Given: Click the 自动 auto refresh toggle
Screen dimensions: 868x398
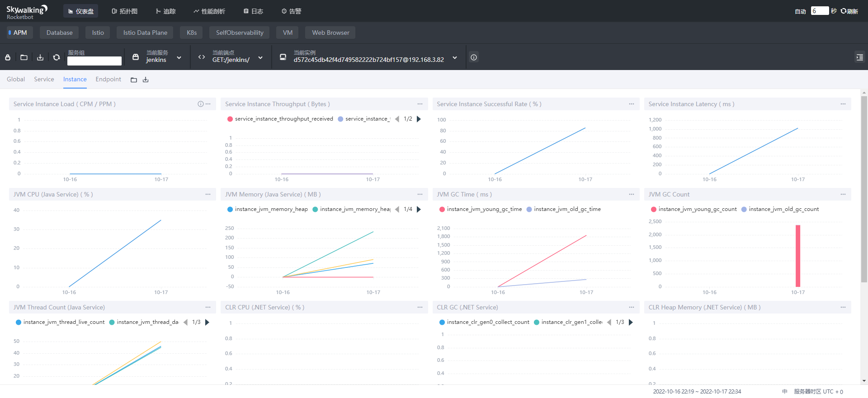Looking at the screenshot, I should click(x=800, y=11).
